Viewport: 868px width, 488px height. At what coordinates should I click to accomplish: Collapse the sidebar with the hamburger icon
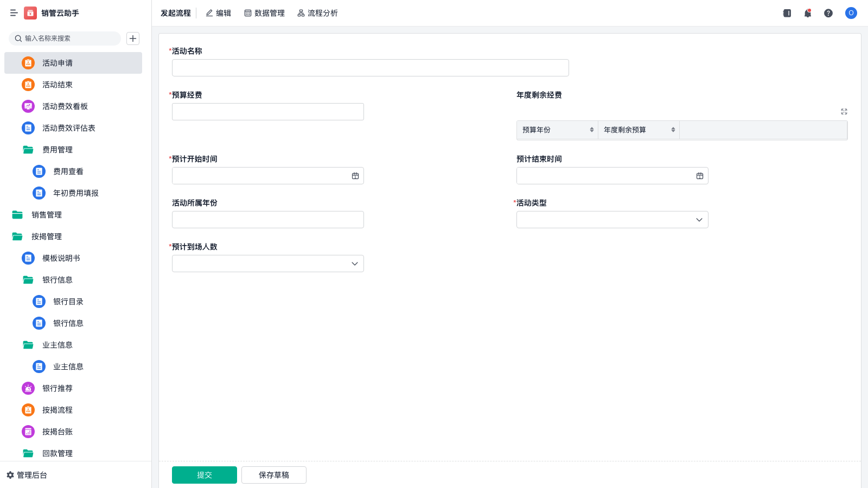[x=14, y=13]
